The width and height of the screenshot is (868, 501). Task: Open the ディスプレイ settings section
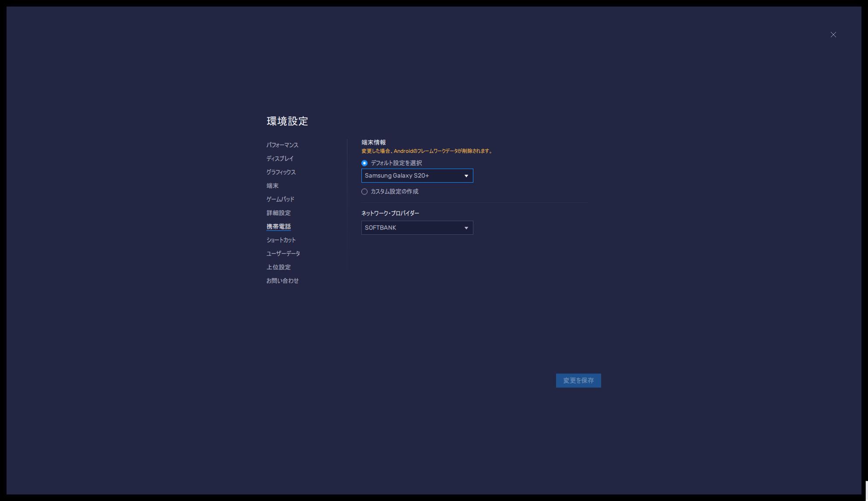tap(280, 159)
